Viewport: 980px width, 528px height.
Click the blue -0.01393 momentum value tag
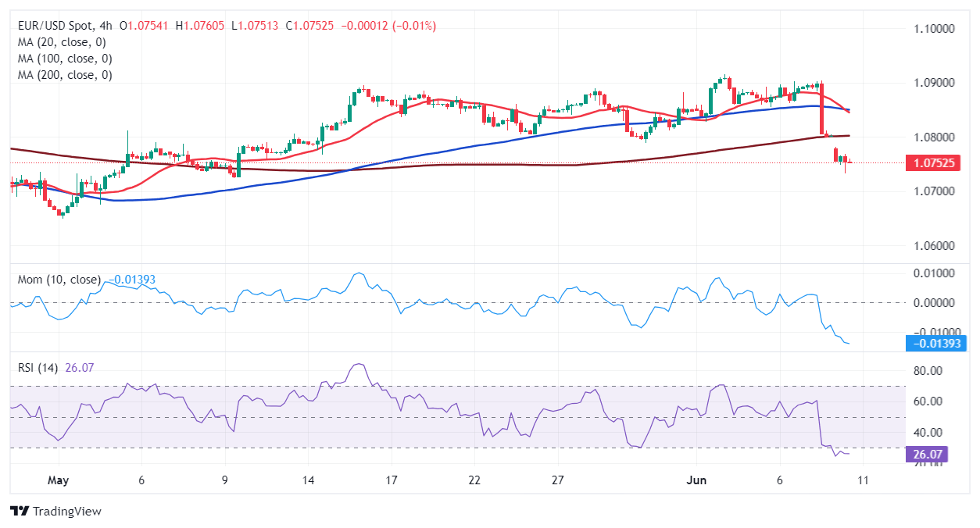pyautogui.click(x=935, y=343)
